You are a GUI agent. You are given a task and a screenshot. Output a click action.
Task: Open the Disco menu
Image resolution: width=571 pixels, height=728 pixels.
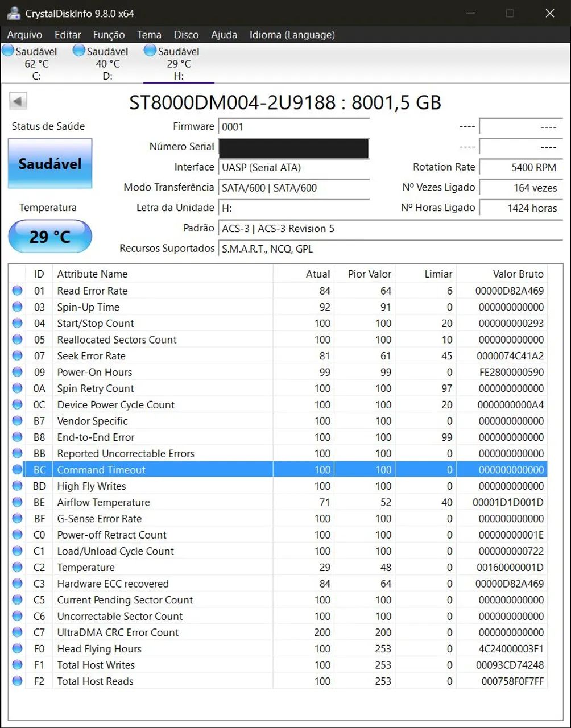186,35
